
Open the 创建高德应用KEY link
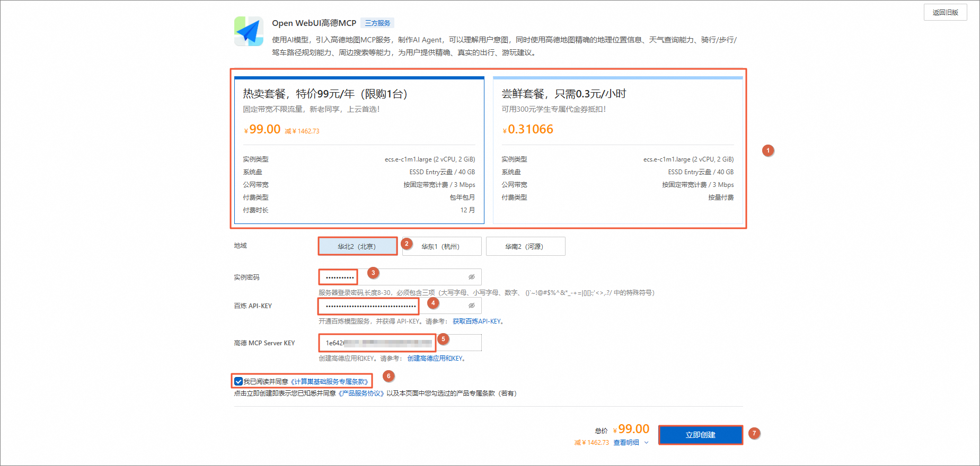(x=436, y=359)
